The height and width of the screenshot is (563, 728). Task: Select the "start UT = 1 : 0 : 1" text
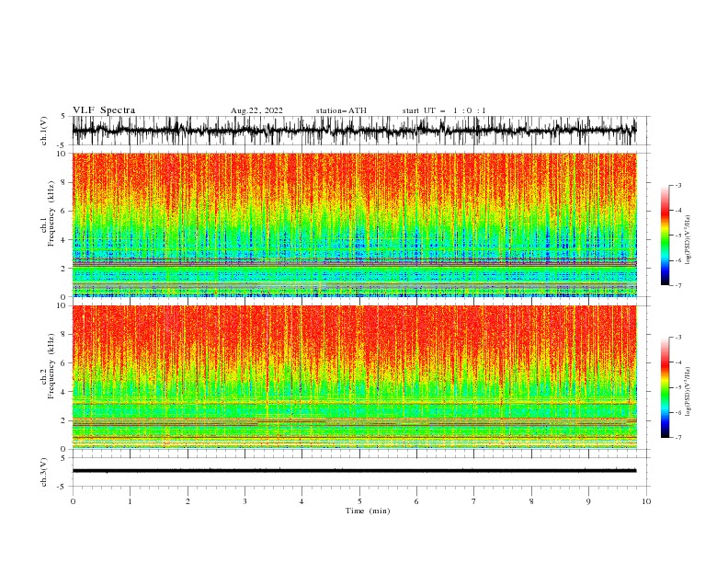point(444,110)
